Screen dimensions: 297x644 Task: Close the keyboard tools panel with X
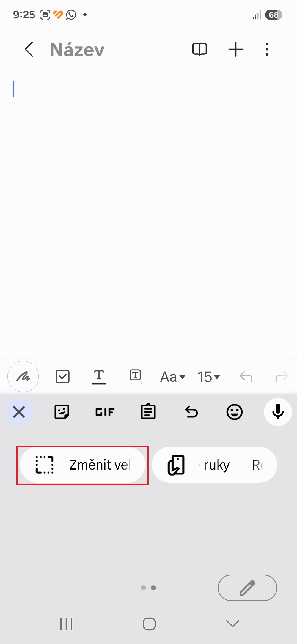pyautogui.click(x=19, y=412)
